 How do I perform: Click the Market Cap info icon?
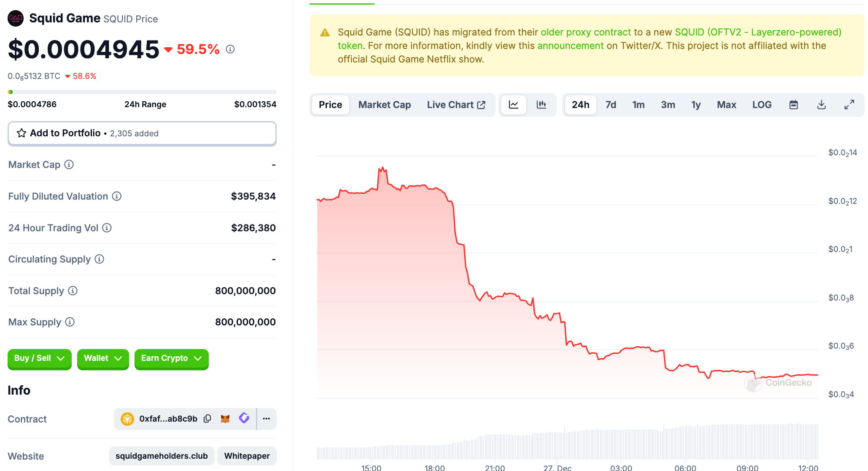[69, 165]
